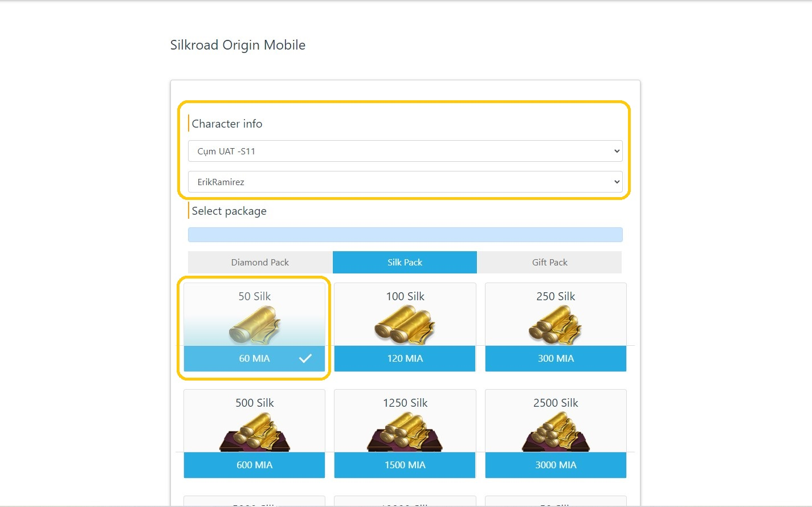Image resolution: width=812 pixels, height=507 pixels.
Task: Pick the 1500 MIA price button
Action: (x=405, y=465)
